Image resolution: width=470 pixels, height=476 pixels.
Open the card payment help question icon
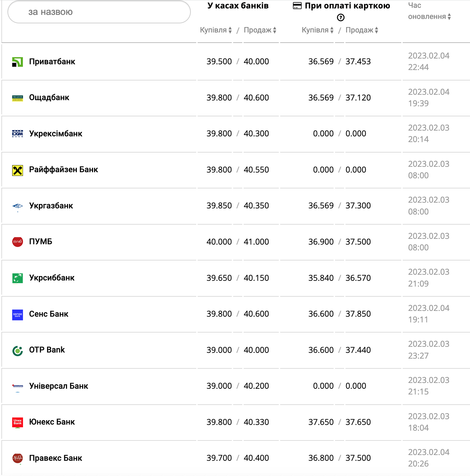[341, 18]
